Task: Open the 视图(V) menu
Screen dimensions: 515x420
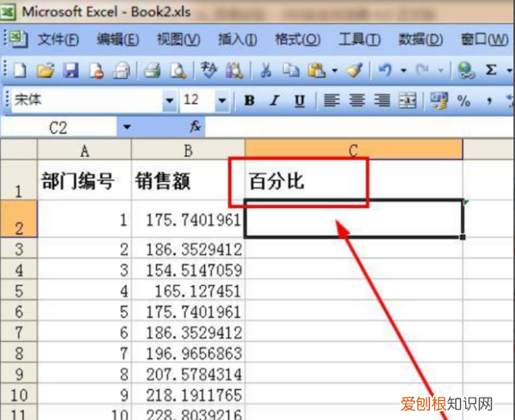Action: (179, 40)
